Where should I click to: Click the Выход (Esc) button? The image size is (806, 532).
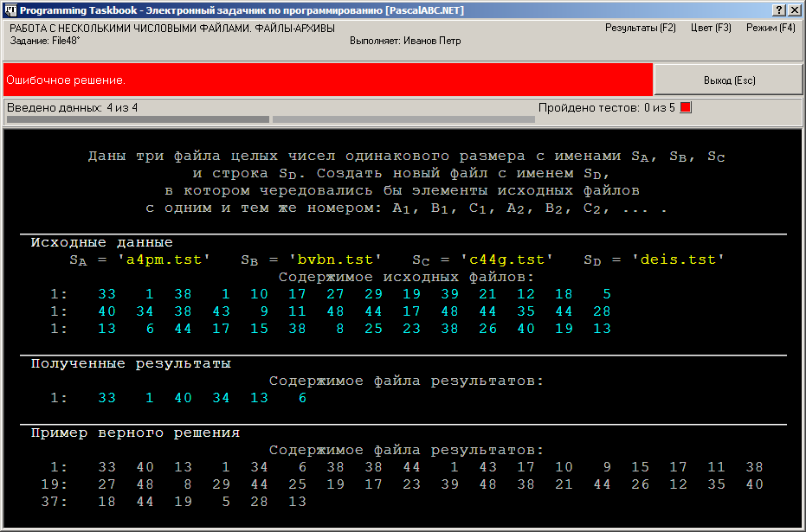728,80
